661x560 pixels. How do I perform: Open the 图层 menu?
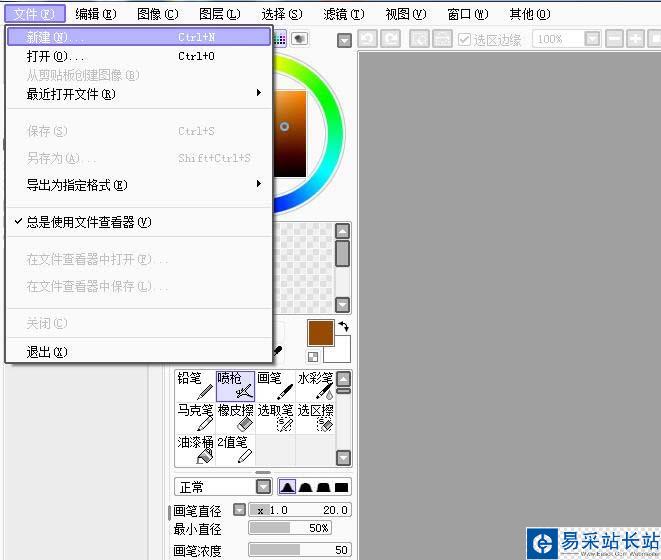click(x=220, y=14)
